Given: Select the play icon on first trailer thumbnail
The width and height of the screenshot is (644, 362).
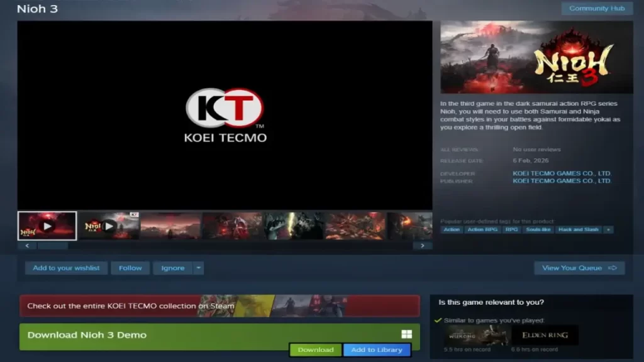Looking at the screenshot, I should pos(47,225).
